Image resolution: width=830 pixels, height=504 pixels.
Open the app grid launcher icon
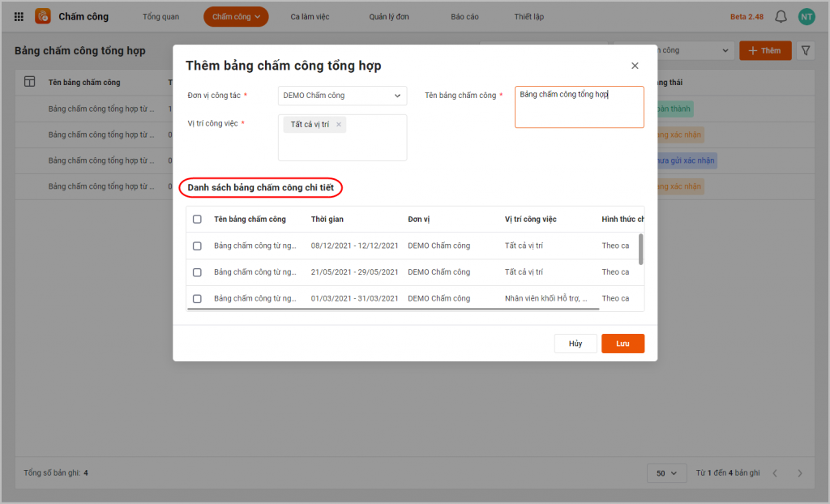click(x=19, y=16)
